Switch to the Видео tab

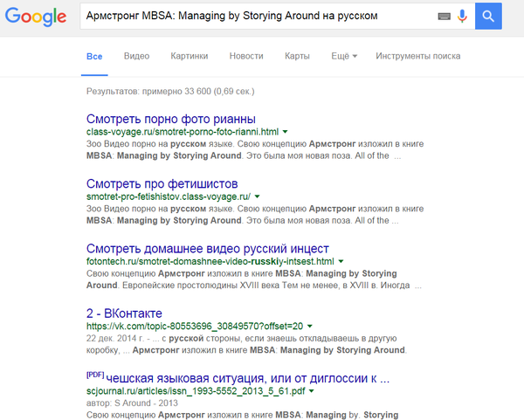136,56
